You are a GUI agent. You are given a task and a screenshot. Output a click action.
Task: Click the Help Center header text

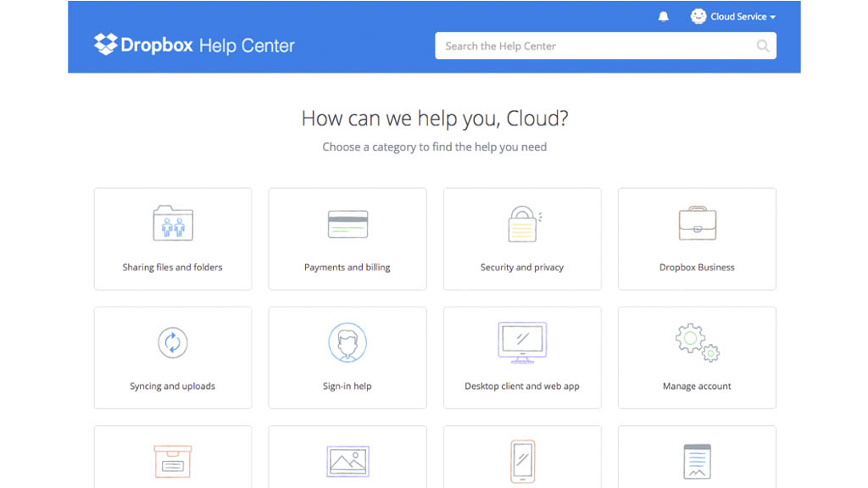[247, 45]
